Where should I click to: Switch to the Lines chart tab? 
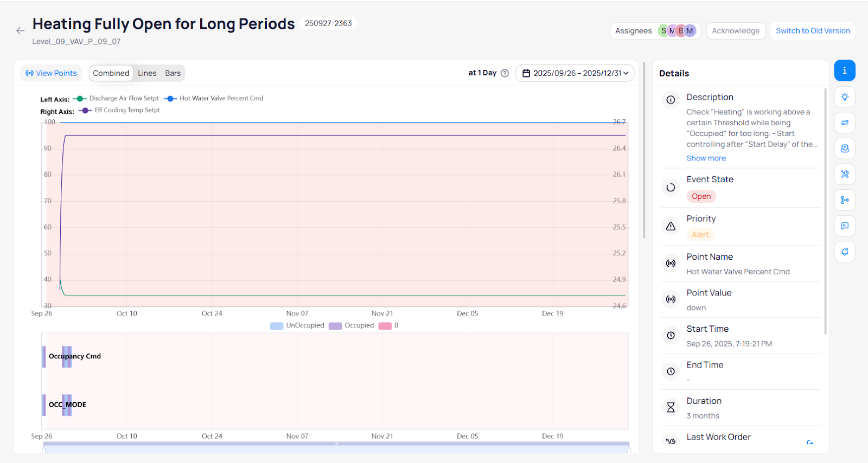[147, 73]
